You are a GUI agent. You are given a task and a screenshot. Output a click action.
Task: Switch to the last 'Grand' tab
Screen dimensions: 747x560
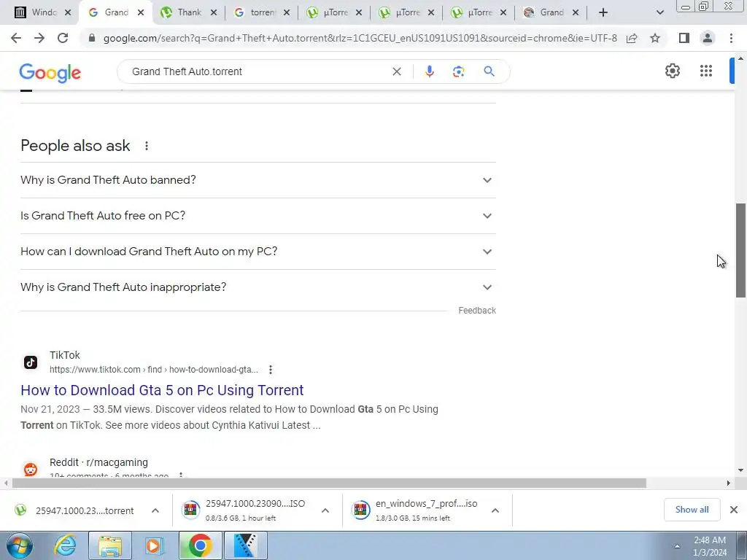click(x=550, y=12)
